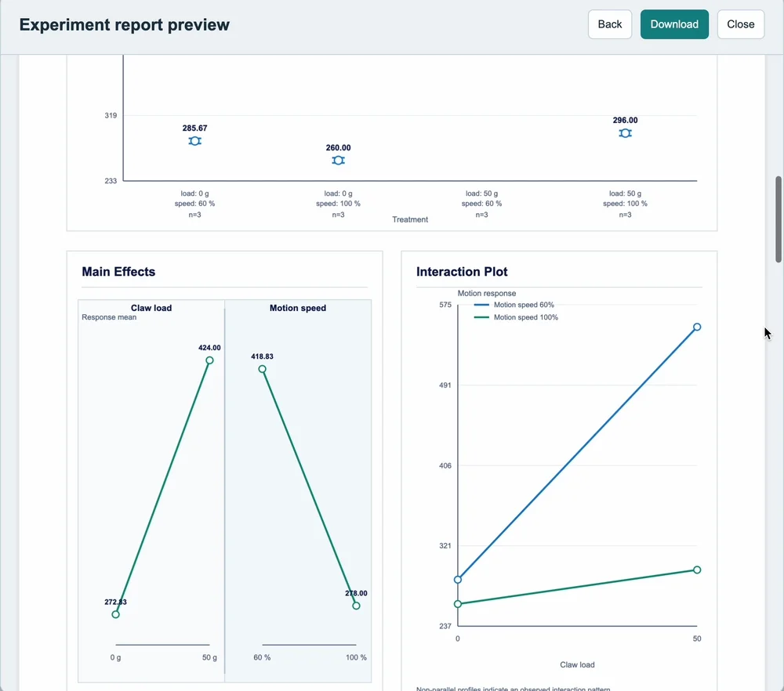784x691 pixels.
Task: Click the 0 x-axis tick in Interaction Plot
Action: [458, 639]
